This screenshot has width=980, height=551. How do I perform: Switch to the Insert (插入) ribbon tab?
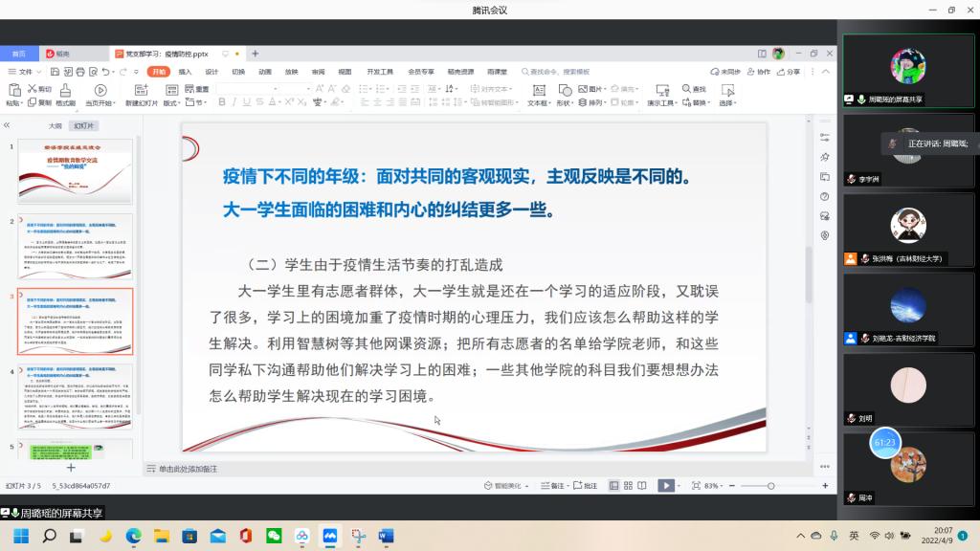pyautogui.click(x=185, y=72)
